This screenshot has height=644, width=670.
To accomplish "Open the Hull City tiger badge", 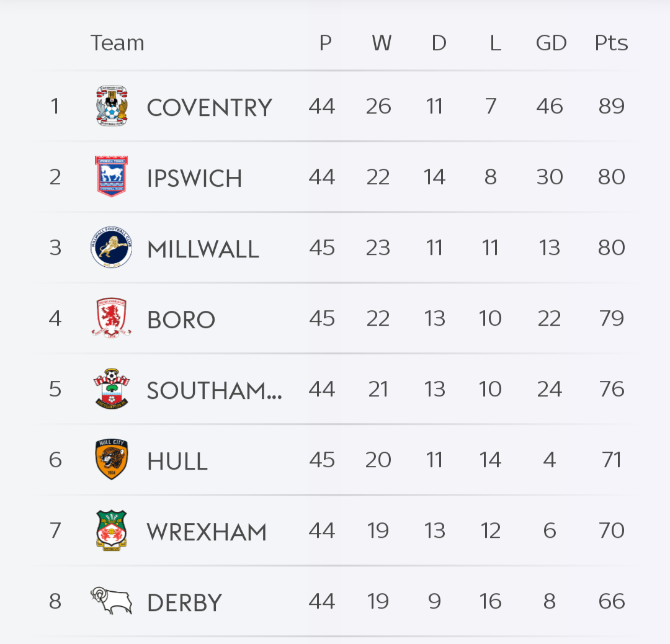I will point(112,460).
